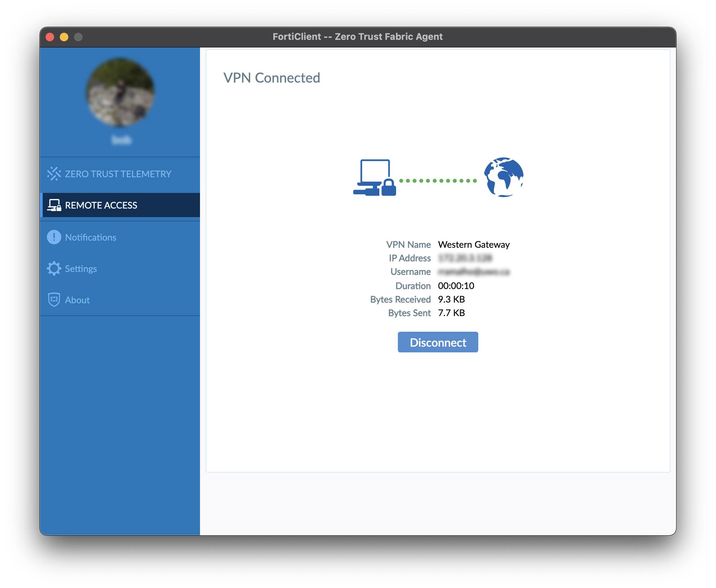Open Notifications via the exclamation icon

point(54,237)
